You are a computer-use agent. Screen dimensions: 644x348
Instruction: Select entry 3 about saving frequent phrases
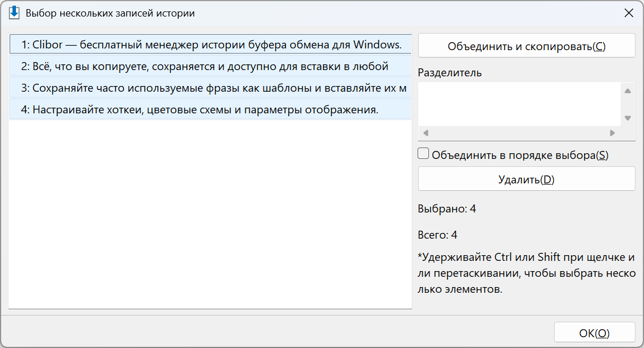coord(210,88)
